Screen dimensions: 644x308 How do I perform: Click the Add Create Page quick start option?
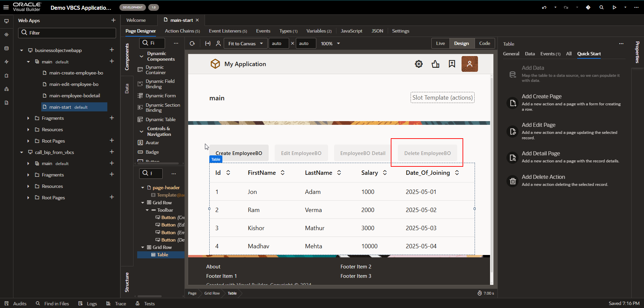(x=541, y=96)
